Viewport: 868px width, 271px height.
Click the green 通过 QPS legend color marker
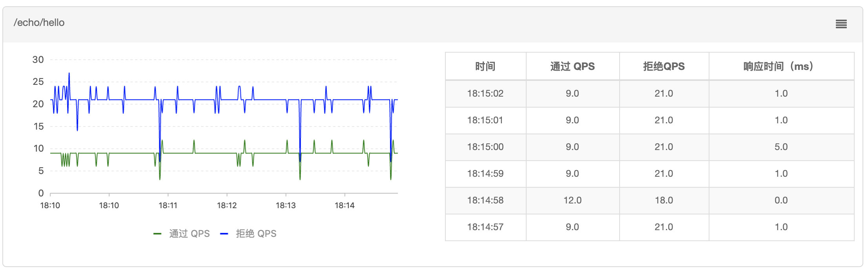click(x=157, y=234)
